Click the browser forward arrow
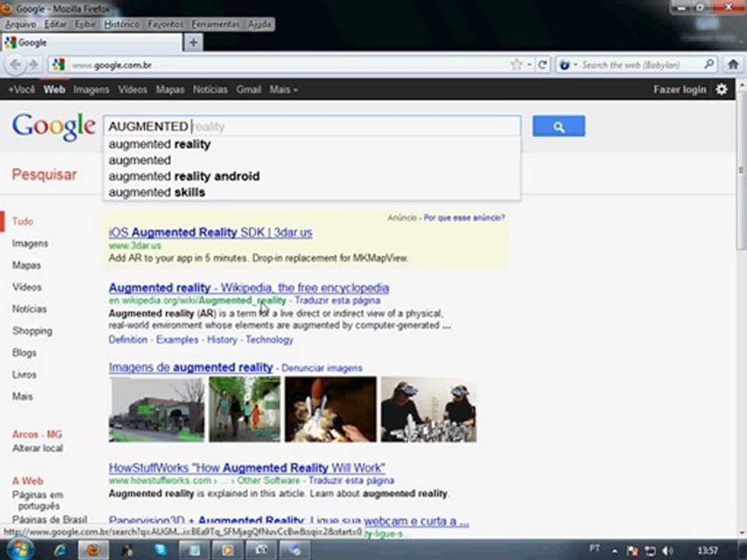This screenshot has height=560, width=747. tap(33, 65)
